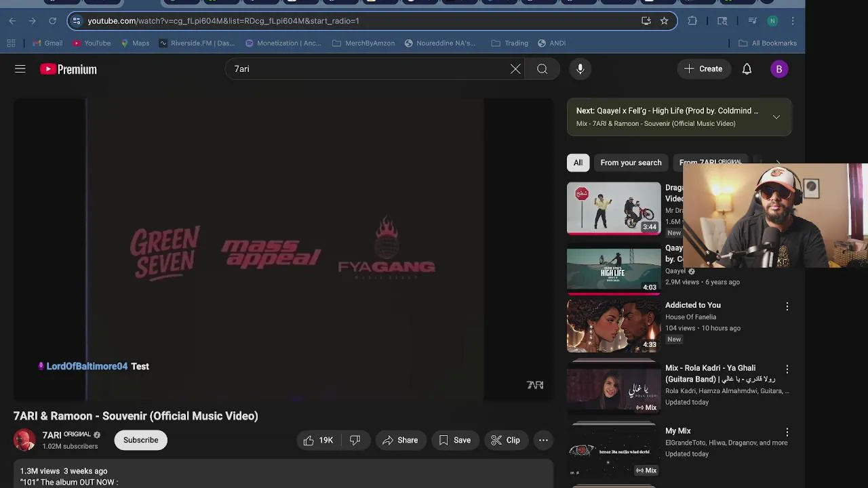Reload the current page
Screen dimensions: 868x488
click(x=52, y=21)
